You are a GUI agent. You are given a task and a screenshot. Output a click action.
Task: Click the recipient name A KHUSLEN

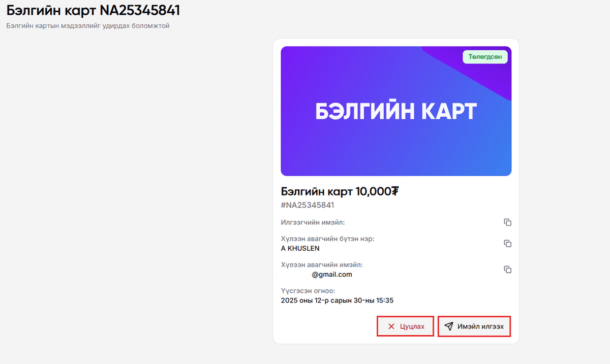300,249
